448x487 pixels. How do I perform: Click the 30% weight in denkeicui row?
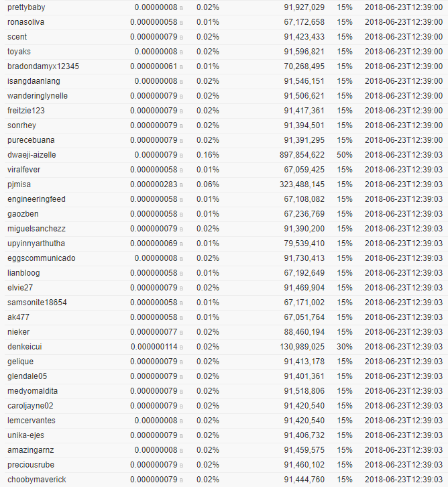click(345, 347)
